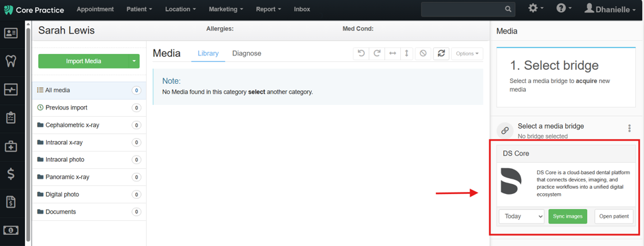The image size is (644, 246).
Task: Select the Intraoral photo folder
Action: (x=89, y=160)
